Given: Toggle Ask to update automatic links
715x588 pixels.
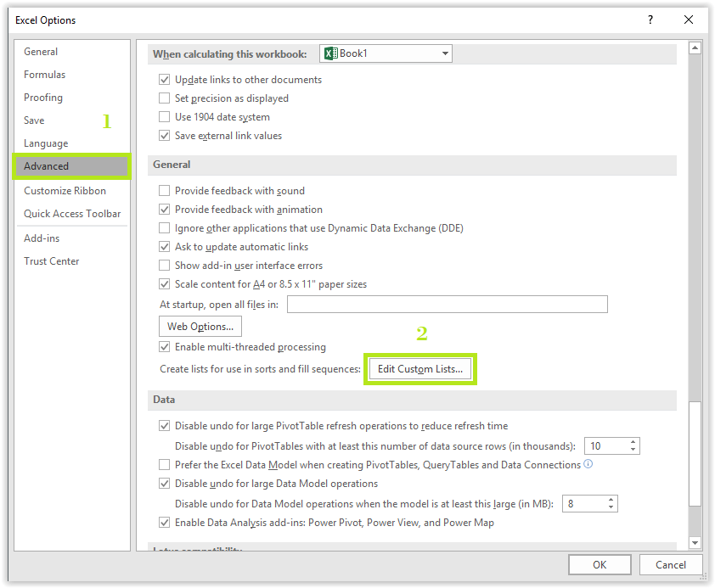Looking at the screenshot, I should tap(164, 247).
